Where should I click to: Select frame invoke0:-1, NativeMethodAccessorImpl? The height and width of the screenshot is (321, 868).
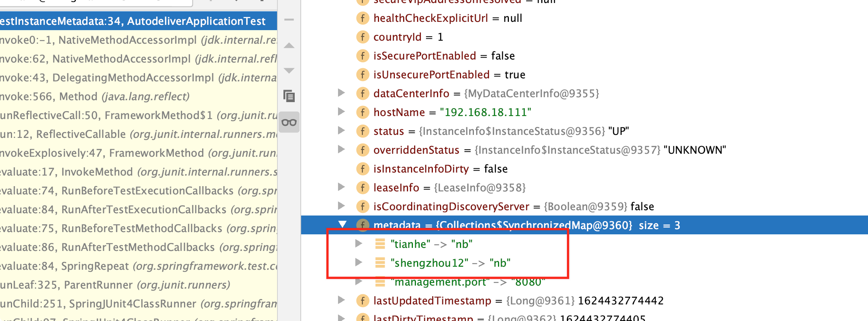pos(139,40)
